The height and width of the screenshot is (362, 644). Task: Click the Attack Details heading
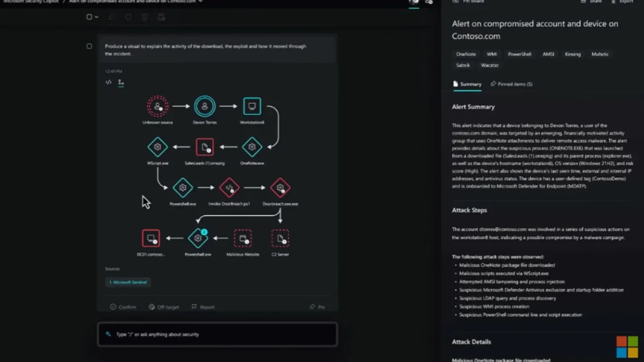point(471,342)
